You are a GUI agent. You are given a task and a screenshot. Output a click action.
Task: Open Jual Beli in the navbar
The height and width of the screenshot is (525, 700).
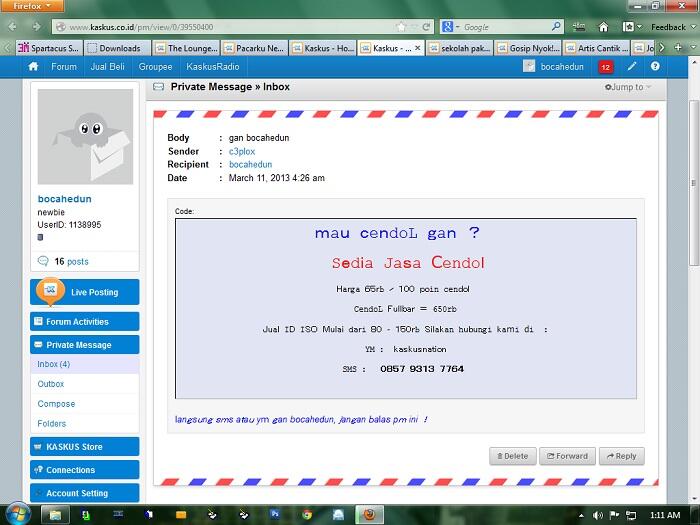click(x=107, y=67)
